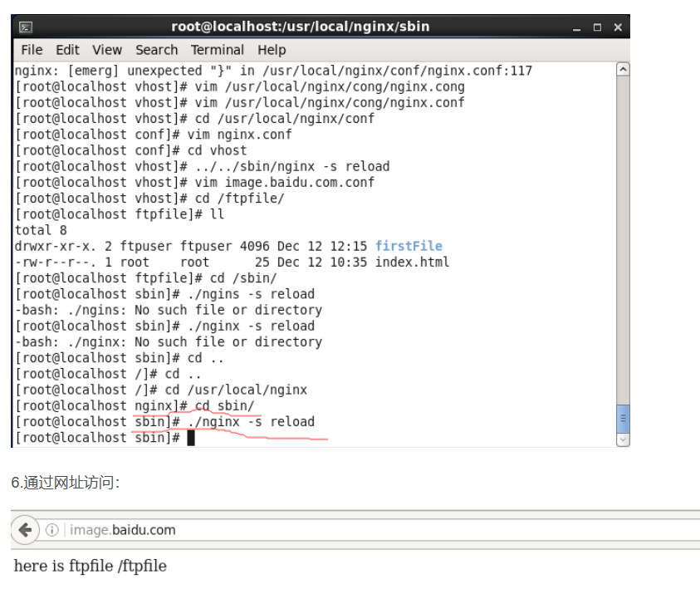The width and height of the screenshot is (700, 589).
Task: Close the terminal window
Action: click(618, 27)
